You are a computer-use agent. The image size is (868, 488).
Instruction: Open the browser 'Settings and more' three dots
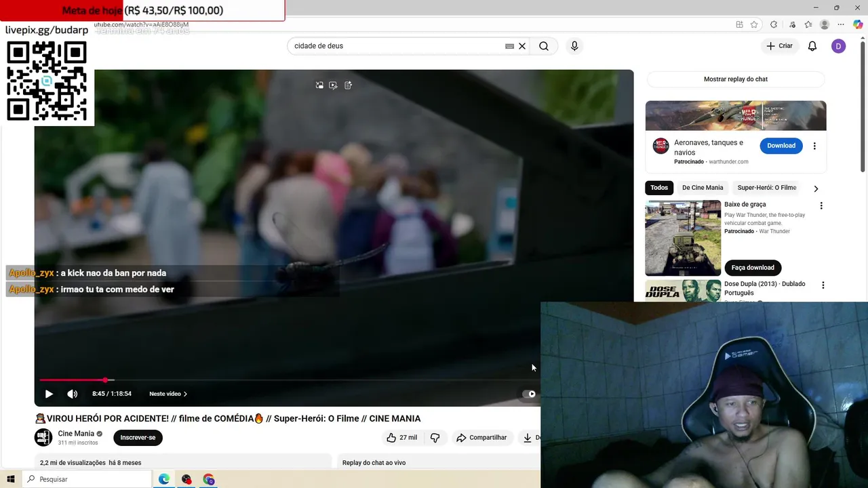tap(842, 24)
